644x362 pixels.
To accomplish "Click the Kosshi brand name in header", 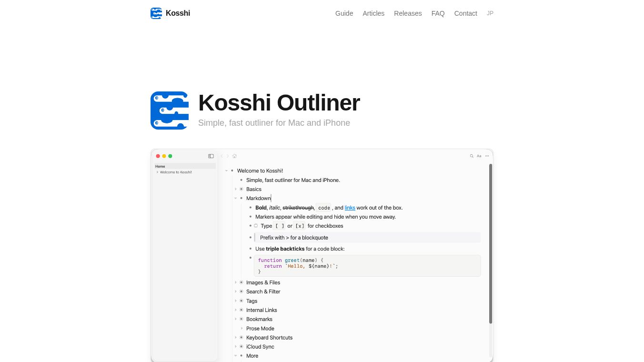I will tap(178, 13).
